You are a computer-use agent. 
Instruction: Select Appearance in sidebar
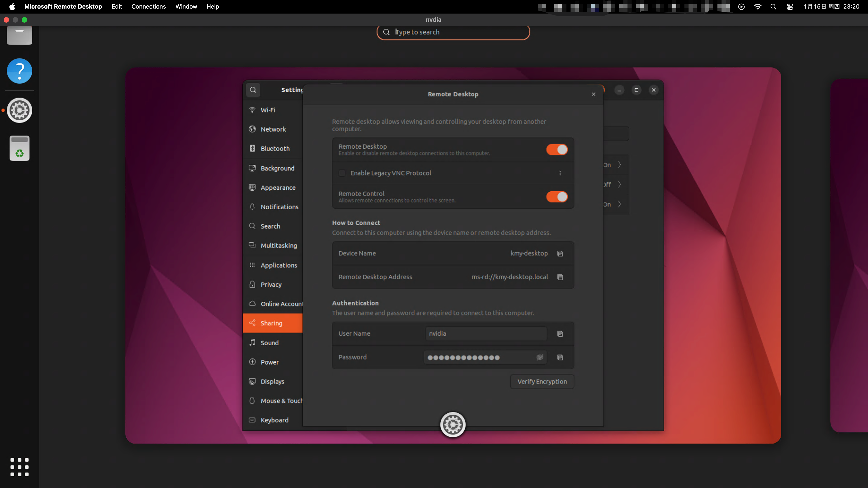click(273, 188)
